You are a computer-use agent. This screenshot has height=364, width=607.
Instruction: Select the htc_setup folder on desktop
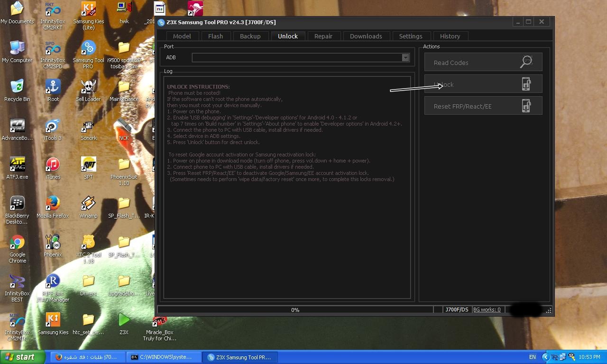click(88, 324)
